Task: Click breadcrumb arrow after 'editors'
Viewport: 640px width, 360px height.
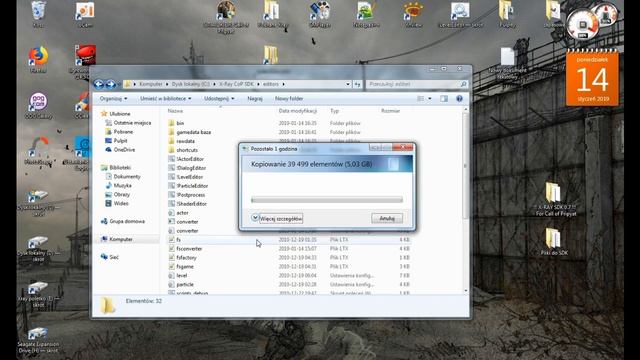Action: coord(283,84)
